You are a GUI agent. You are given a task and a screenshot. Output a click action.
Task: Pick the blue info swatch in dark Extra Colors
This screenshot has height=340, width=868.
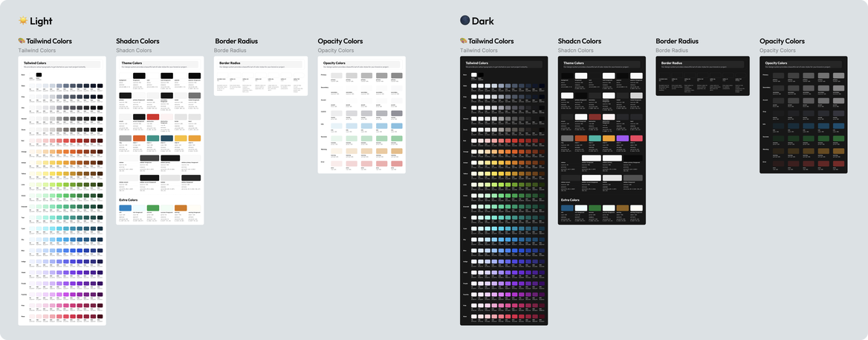click(568, 208)
